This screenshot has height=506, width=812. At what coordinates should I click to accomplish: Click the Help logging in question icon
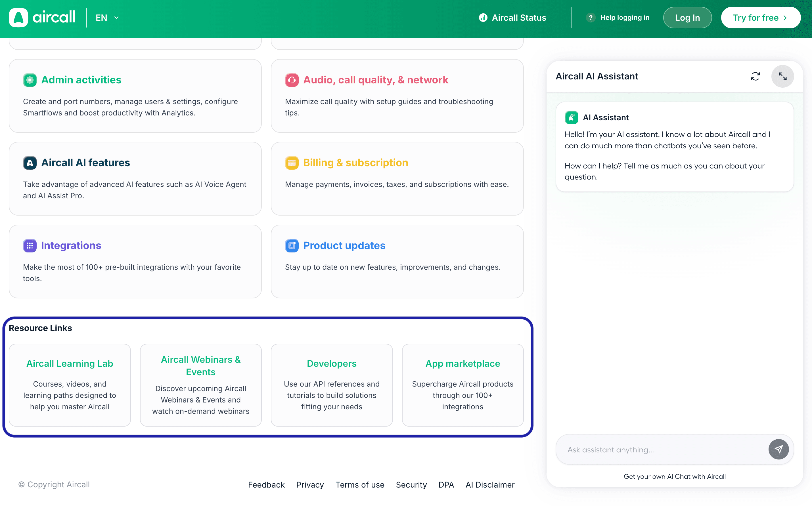(x=591, y=18)
